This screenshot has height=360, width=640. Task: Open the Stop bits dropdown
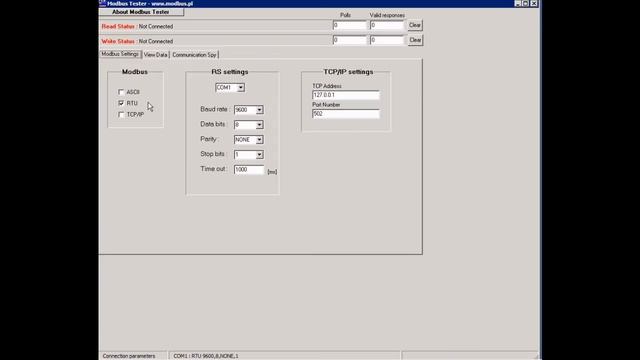click(x=259, y=155)
